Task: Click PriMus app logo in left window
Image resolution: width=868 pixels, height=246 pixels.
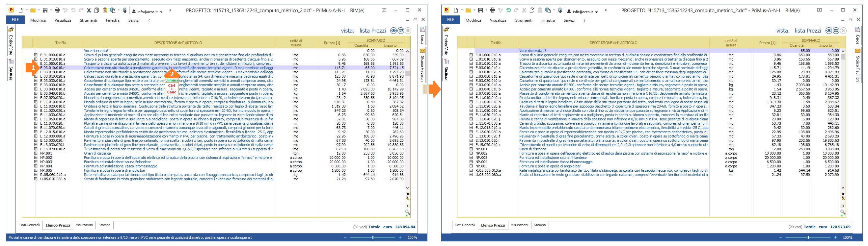Action: point(11,10)
